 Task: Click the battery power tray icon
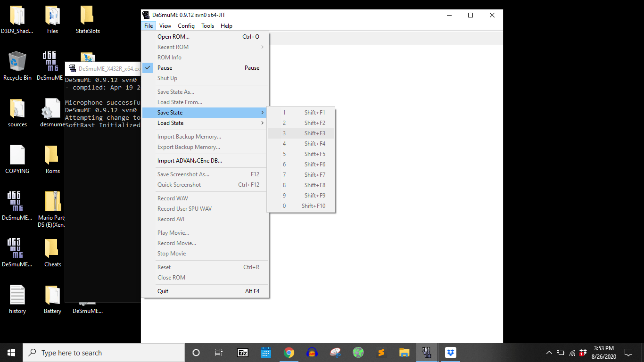pos(561,353)
